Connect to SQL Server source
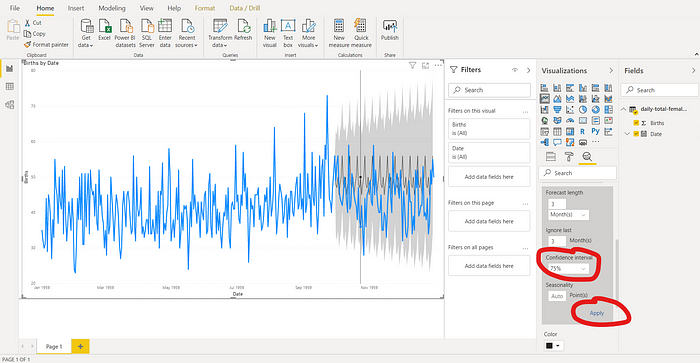The height and width of the screenshot is (363, 700). 146,33
